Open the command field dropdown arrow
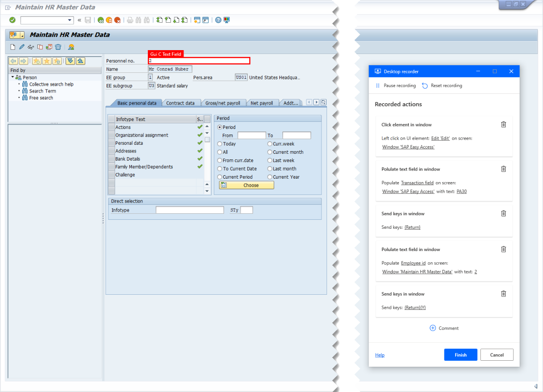 coord(70,20)
